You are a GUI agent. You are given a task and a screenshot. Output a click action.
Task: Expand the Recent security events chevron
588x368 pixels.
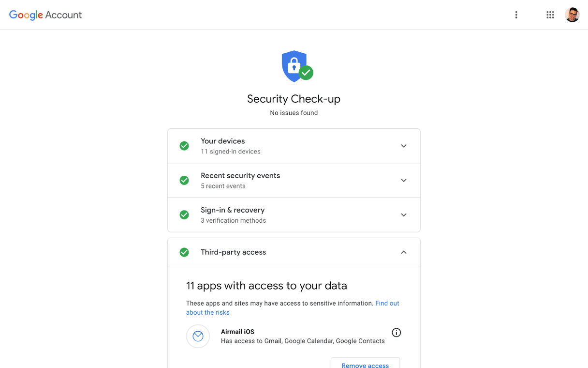(404, 180)
